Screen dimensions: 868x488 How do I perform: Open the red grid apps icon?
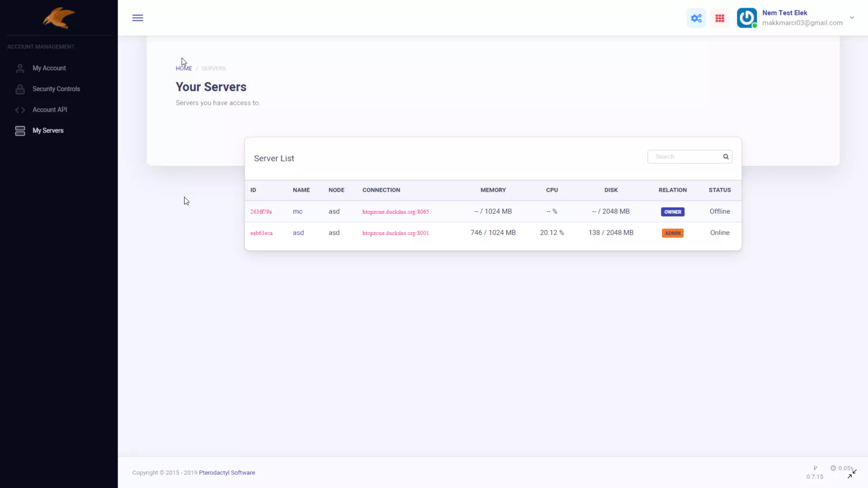[x=720, y=19]
